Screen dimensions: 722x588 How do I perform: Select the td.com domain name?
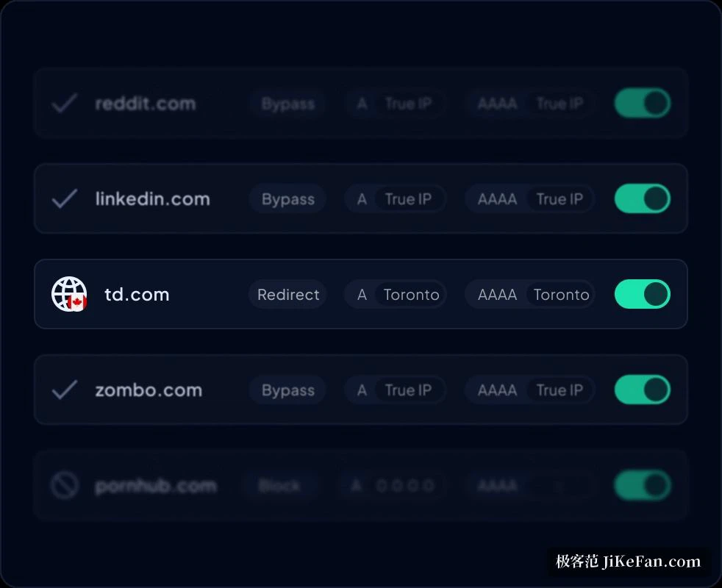[x=137, y=294]
